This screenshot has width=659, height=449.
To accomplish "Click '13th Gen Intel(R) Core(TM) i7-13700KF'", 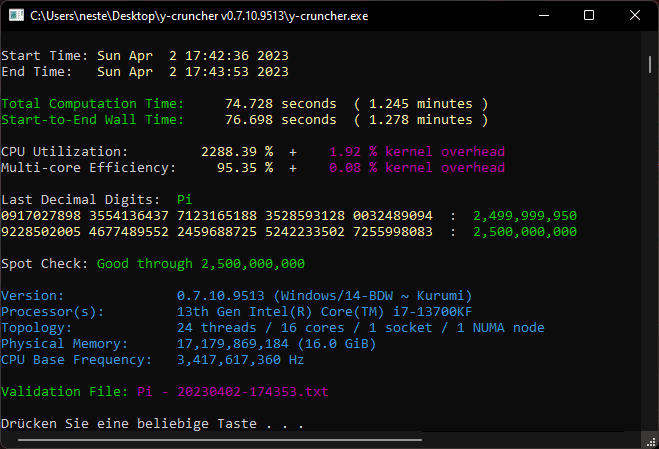I will coord(324,312).
